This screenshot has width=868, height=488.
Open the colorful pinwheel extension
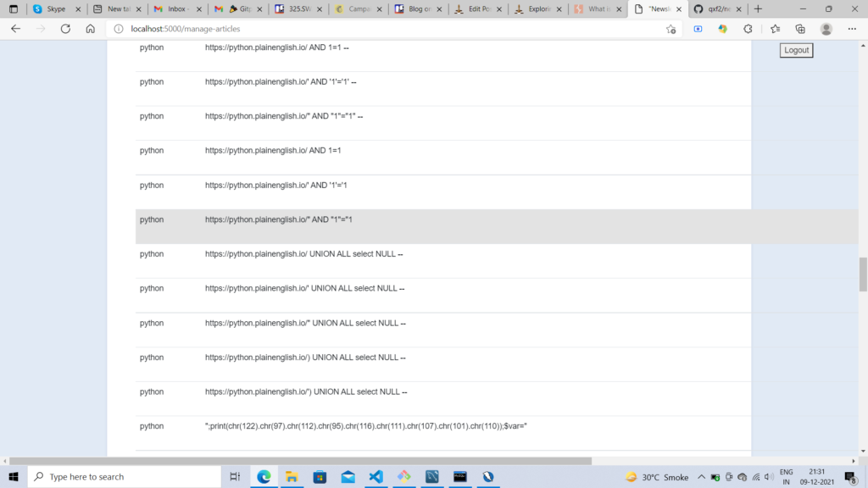tap(722, 28)
